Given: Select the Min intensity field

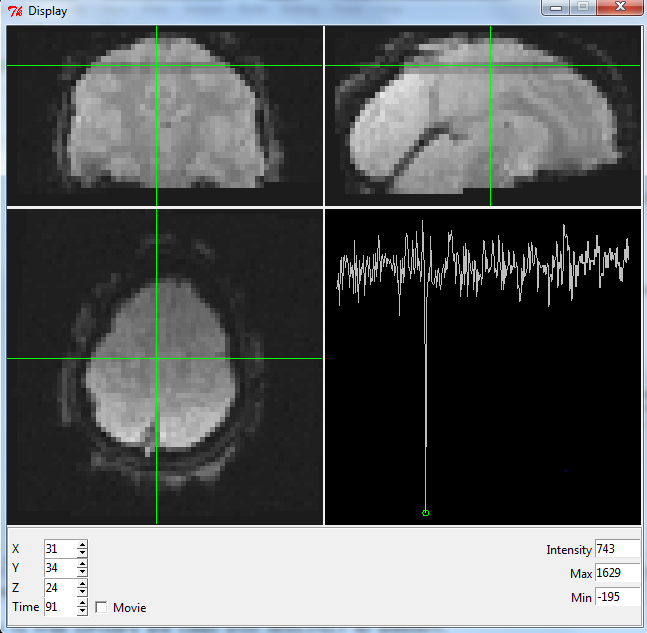Looking at the screenshot, I should click(x=618, y=597).
